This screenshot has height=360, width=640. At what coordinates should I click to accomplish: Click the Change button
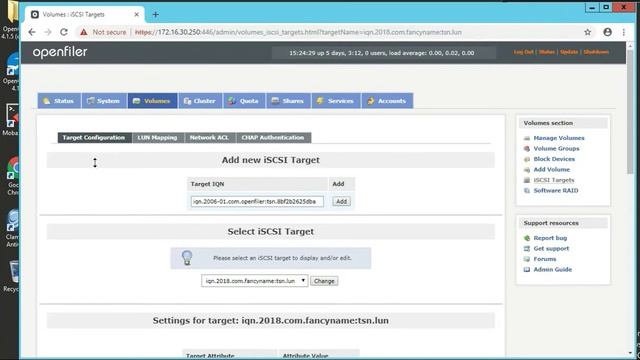click(x=324, y=281)
